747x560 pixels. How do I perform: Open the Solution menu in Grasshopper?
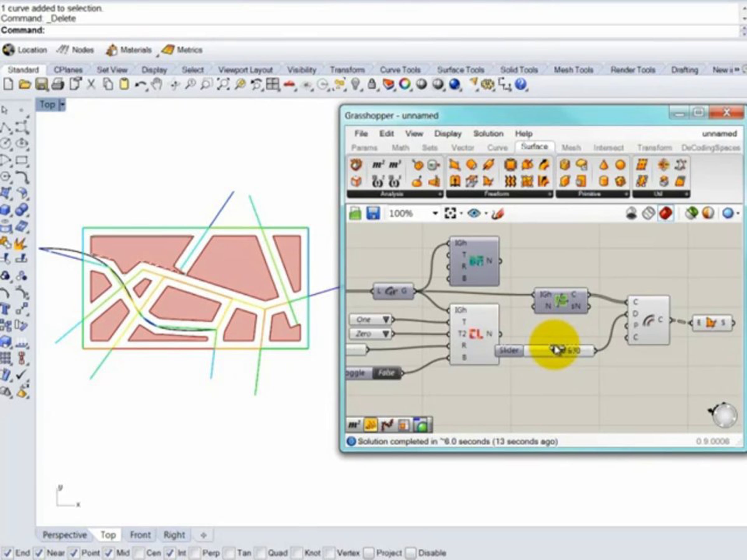488,134
